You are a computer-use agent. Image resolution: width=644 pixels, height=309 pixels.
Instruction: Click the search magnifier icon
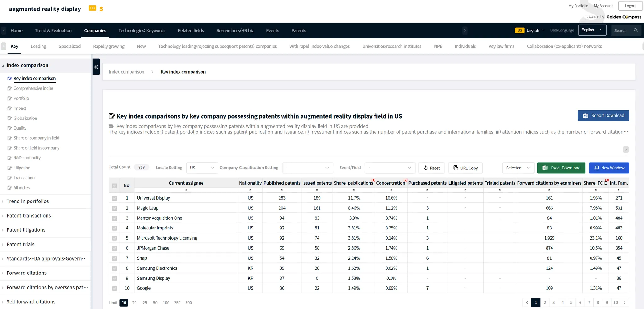click(x=636, y=30)
